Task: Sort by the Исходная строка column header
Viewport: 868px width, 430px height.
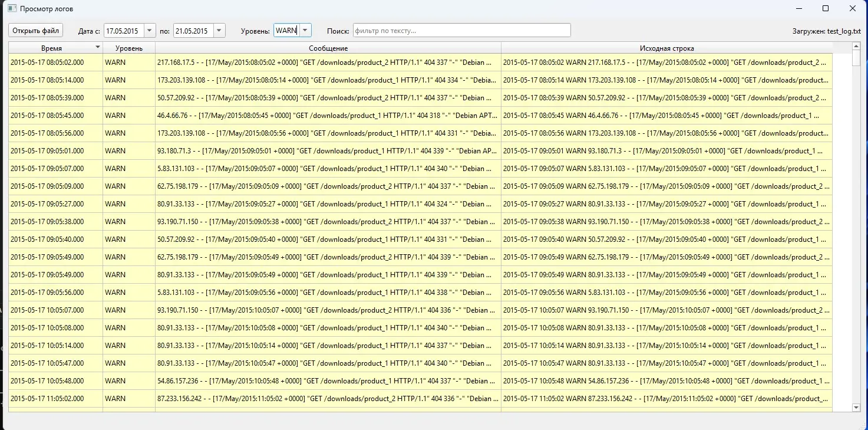Action: coord(666,48)
